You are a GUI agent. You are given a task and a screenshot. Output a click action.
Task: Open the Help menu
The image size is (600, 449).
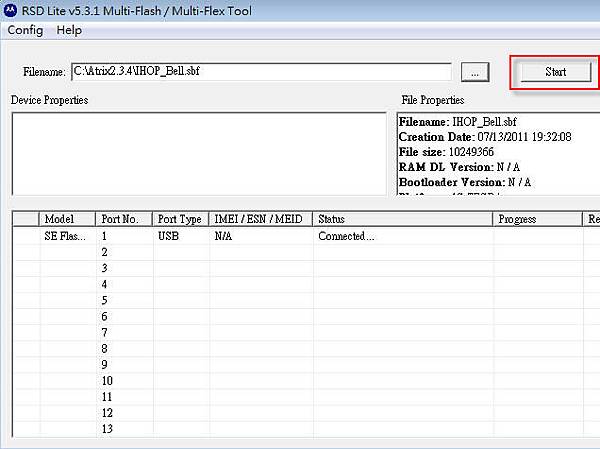pyautogui.click(x=69, y=30)
